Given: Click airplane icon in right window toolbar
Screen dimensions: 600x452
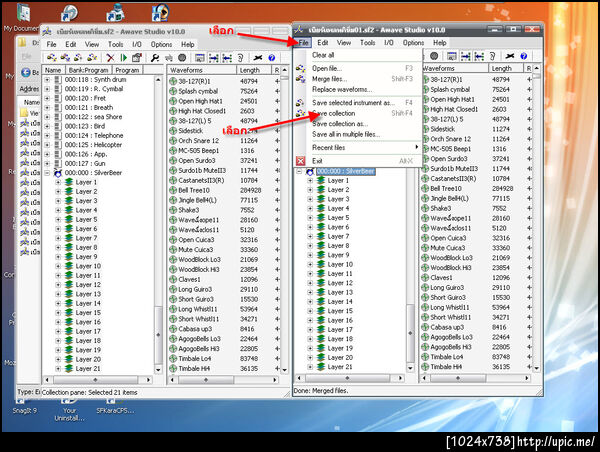Looking at the screenshot, I should 509,56.
